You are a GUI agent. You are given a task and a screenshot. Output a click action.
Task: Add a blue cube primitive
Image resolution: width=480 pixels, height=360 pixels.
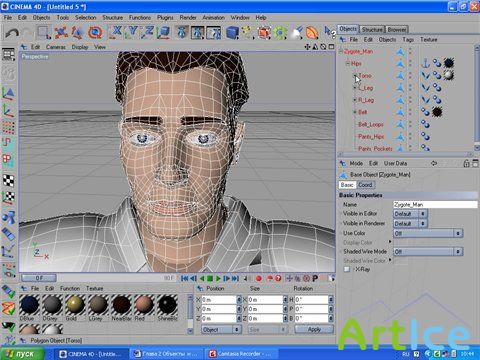(x=232, y=32)
